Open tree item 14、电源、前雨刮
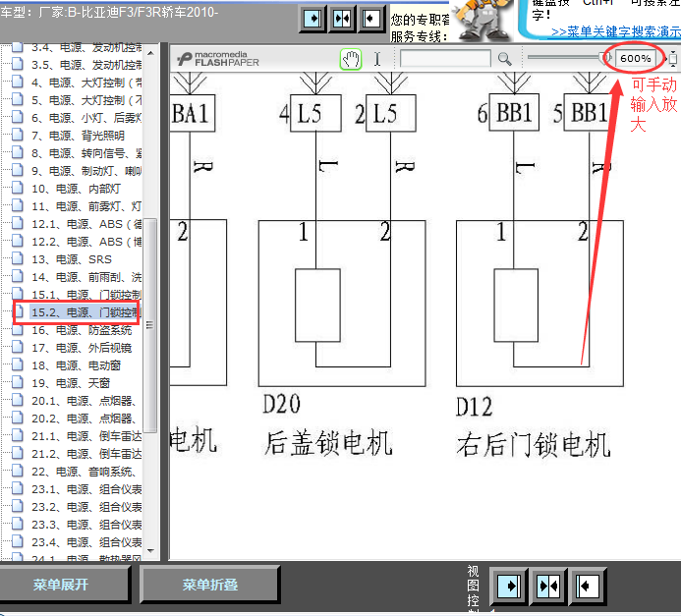Viewport: 681px width, 616px height. (86, 277)
